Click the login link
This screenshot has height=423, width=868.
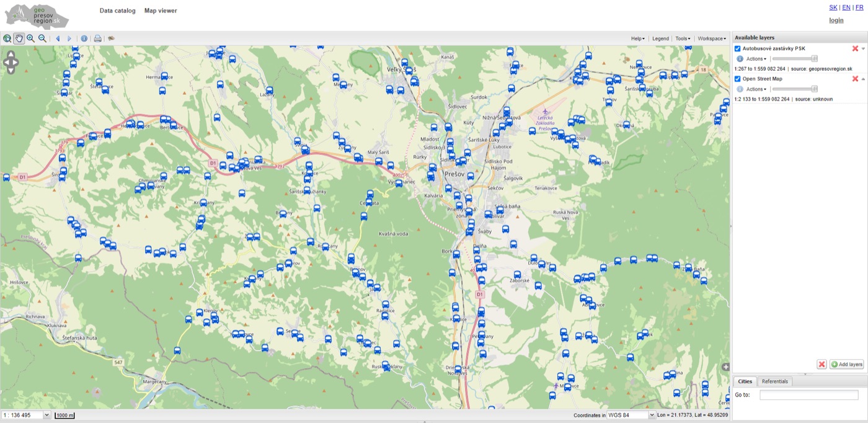pyautogui.click(x=836, y=20)
